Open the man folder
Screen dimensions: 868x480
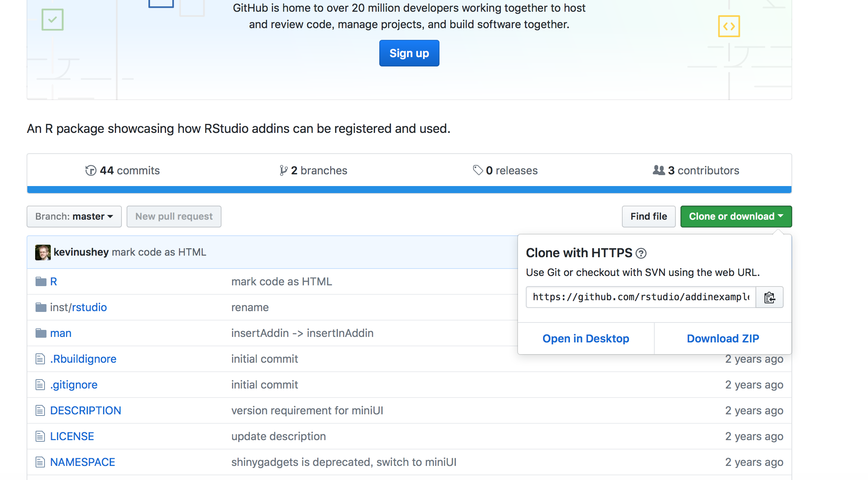(61, 333)
